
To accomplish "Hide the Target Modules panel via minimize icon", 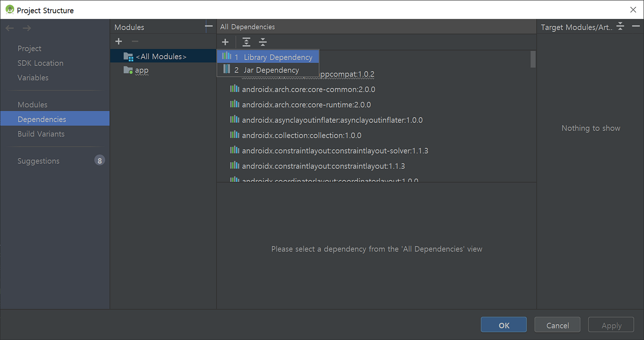I will [635, 26].
